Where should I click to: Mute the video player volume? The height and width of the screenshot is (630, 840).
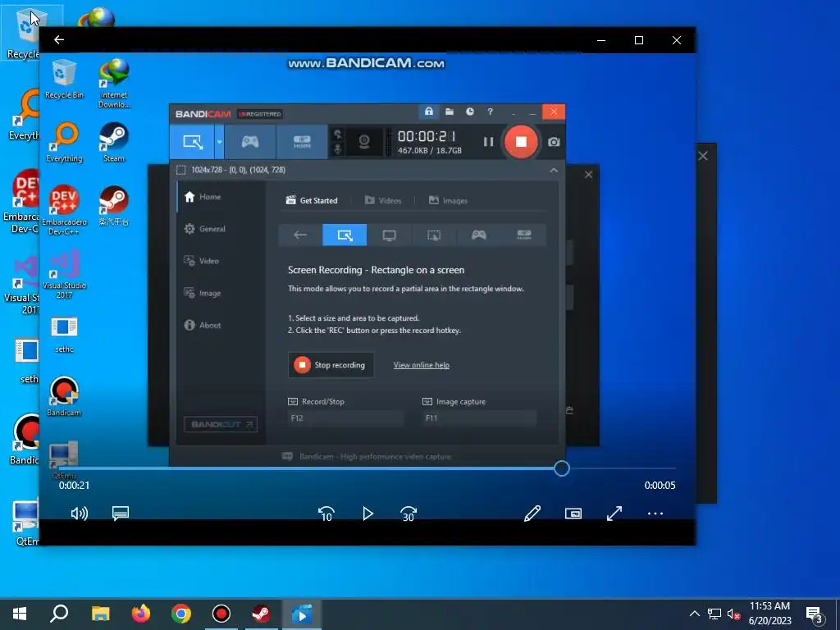coord(80,514)
